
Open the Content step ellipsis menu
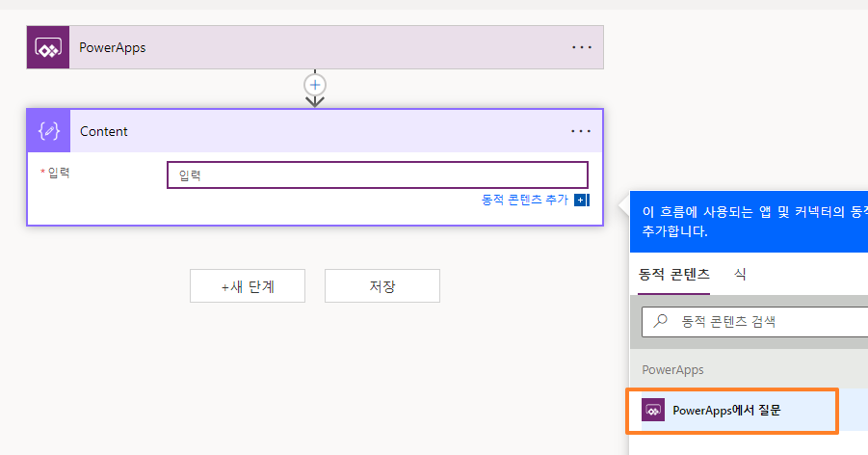581,131
